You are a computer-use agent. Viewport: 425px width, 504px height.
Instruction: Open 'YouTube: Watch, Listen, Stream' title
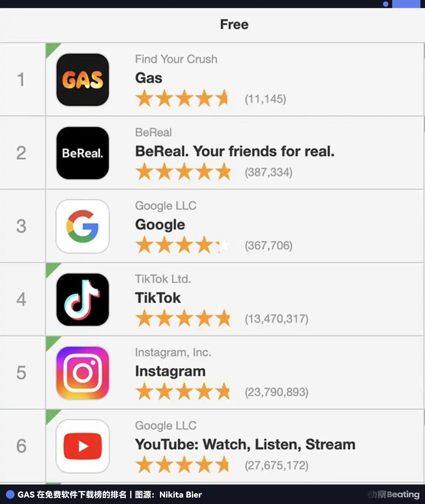click(x=245, y=445)
